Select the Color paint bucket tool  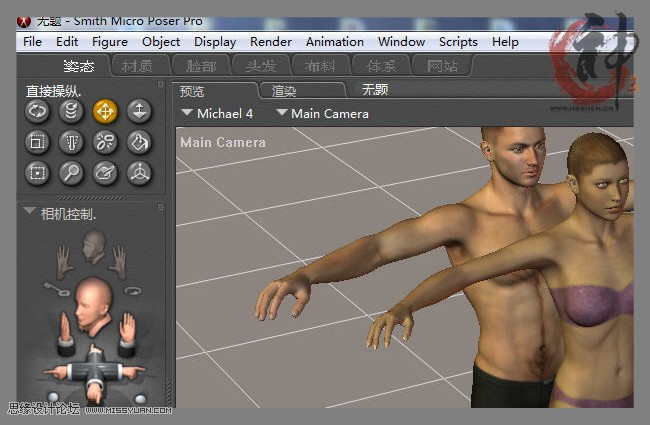tap(139, 142)
